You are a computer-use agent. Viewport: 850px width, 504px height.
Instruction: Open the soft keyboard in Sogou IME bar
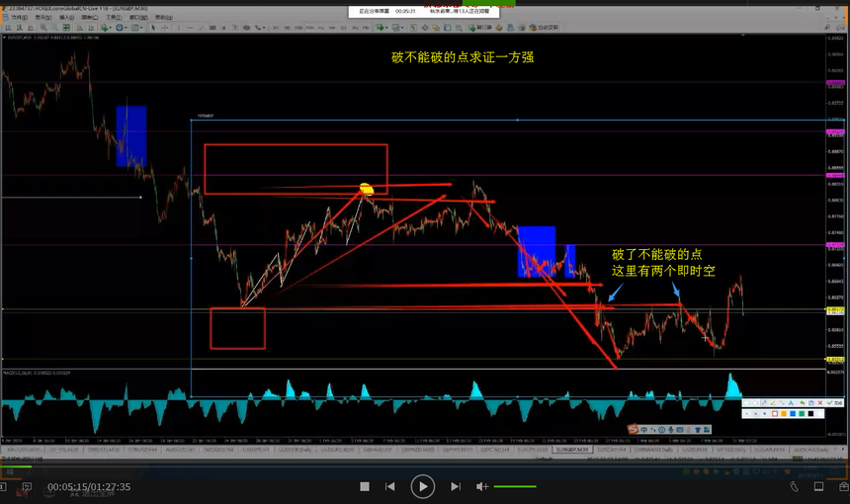tap(680, 429)
